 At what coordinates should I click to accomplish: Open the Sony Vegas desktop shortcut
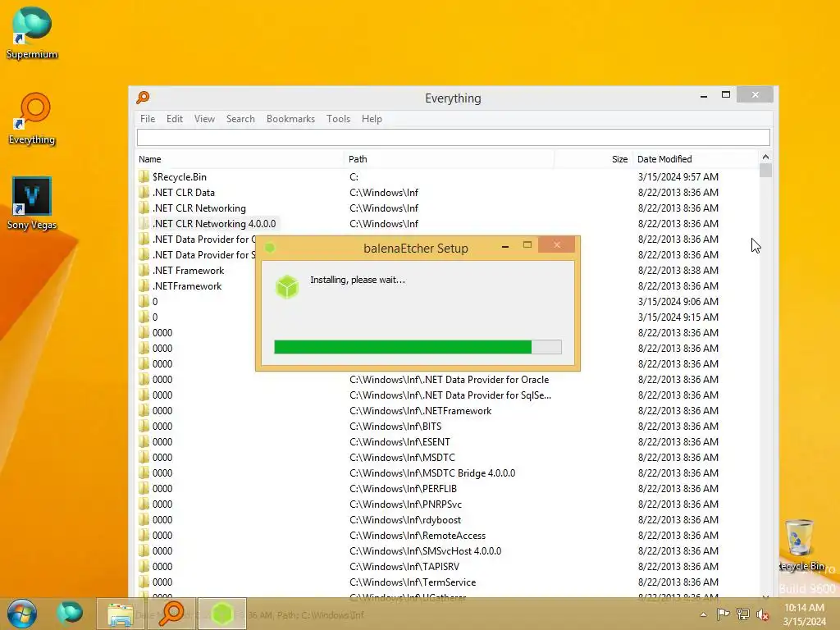[x=32, y=203]
